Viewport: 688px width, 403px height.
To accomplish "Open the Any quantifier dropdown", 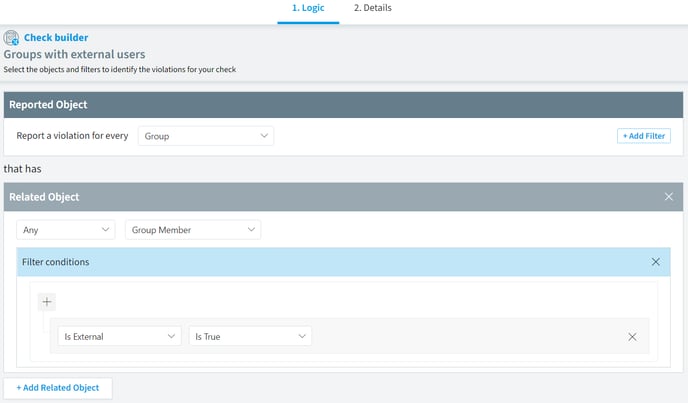I will [66, 230].
